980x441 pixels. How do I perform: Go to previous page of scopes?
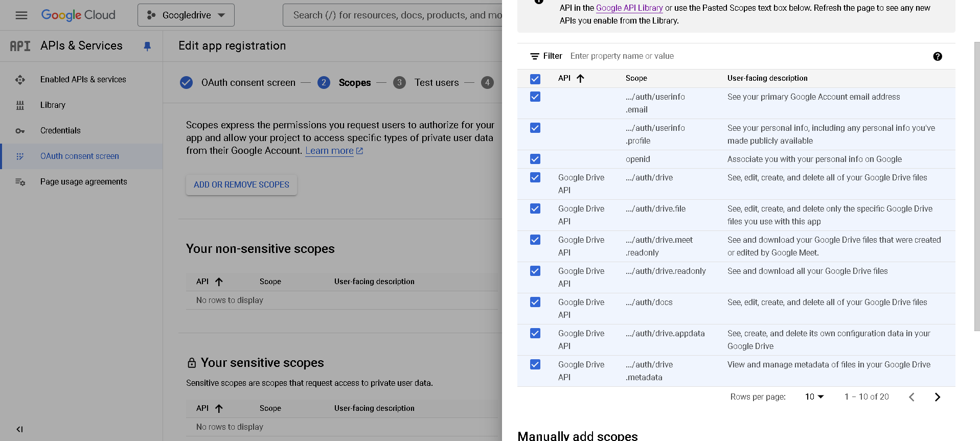pos(911,397)
